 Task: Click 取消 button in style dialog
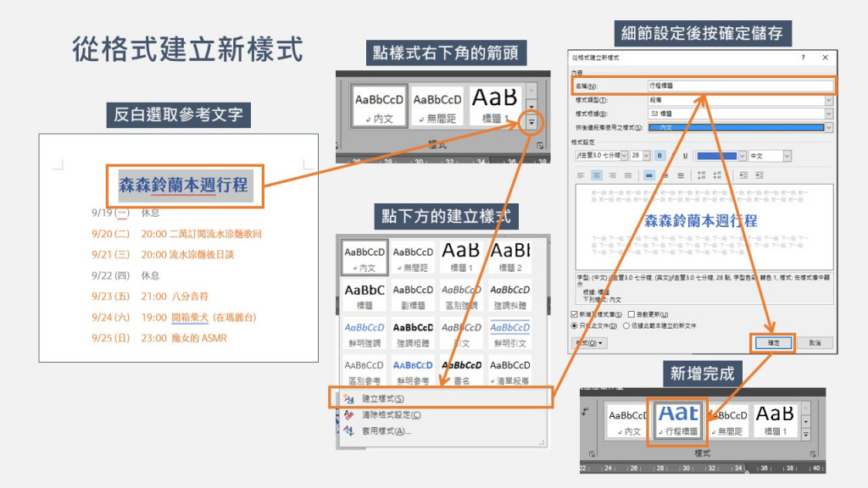click(815, 343)
